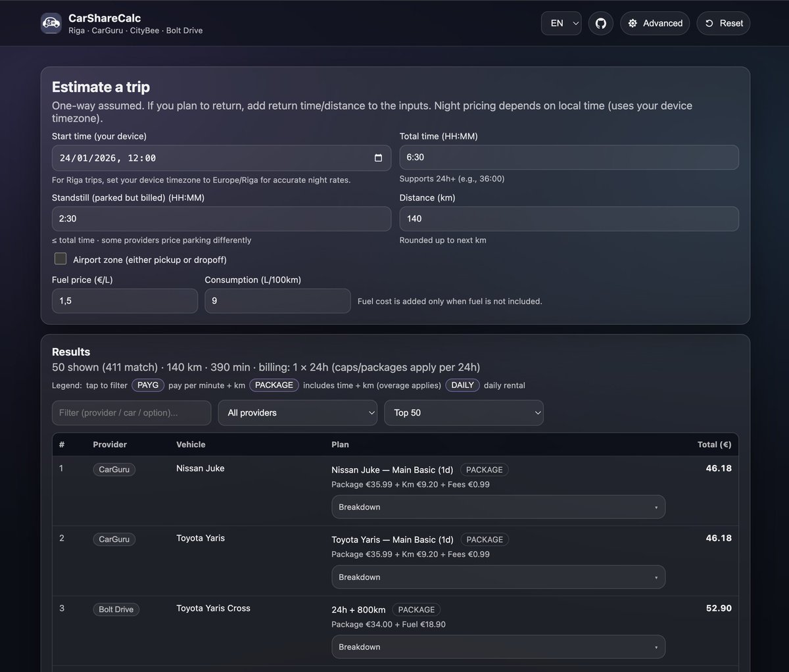Click the 'Estimate a trip' heading
789x672 pixels.
coord(101,87)
